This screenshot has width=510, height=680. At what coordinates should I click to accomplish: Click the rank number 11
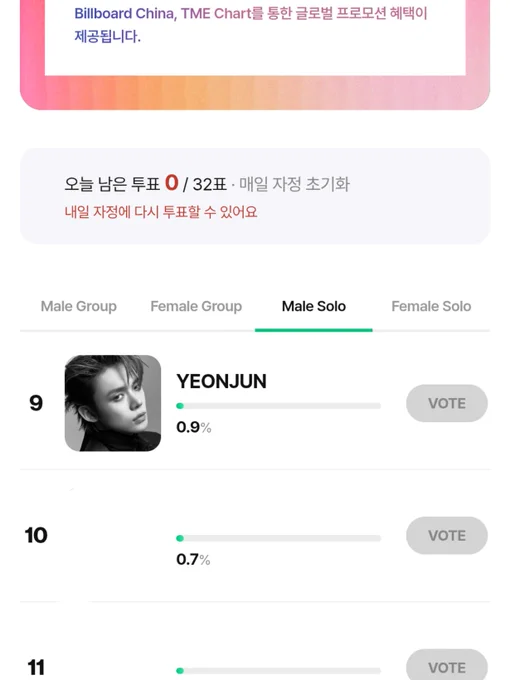point(36,668)
